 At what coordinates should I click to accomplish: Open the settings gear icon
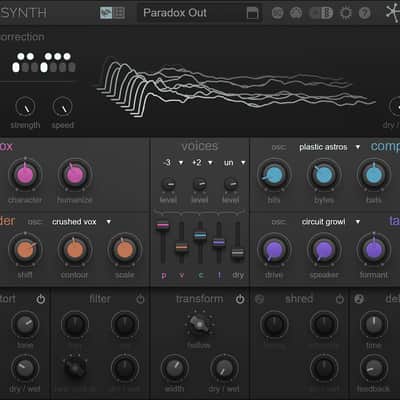tap(346, 13)
